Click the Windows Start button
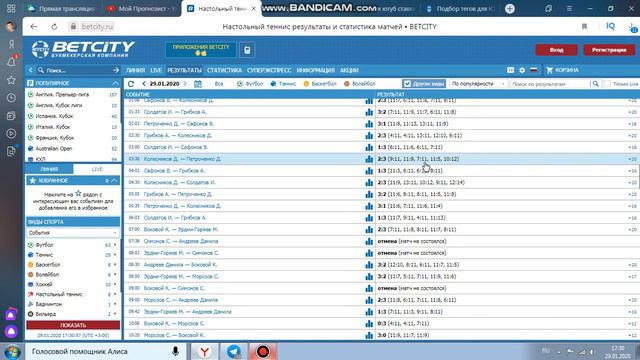 pos(12,352)
